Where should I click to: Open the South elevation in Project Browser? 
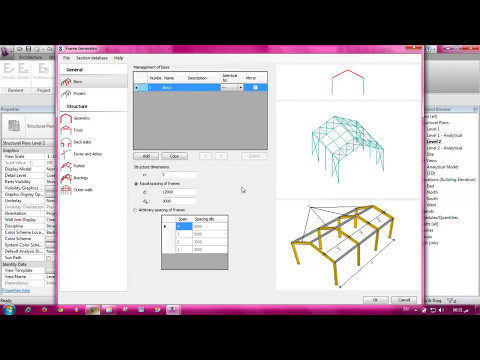(x=432, y=199)
